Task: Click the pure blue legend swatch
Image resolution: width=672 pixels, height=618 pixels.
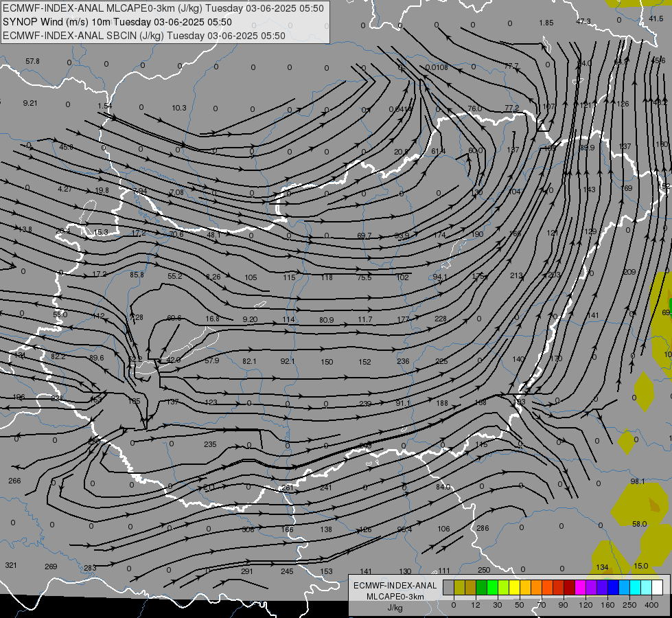Action: (613, 588)
